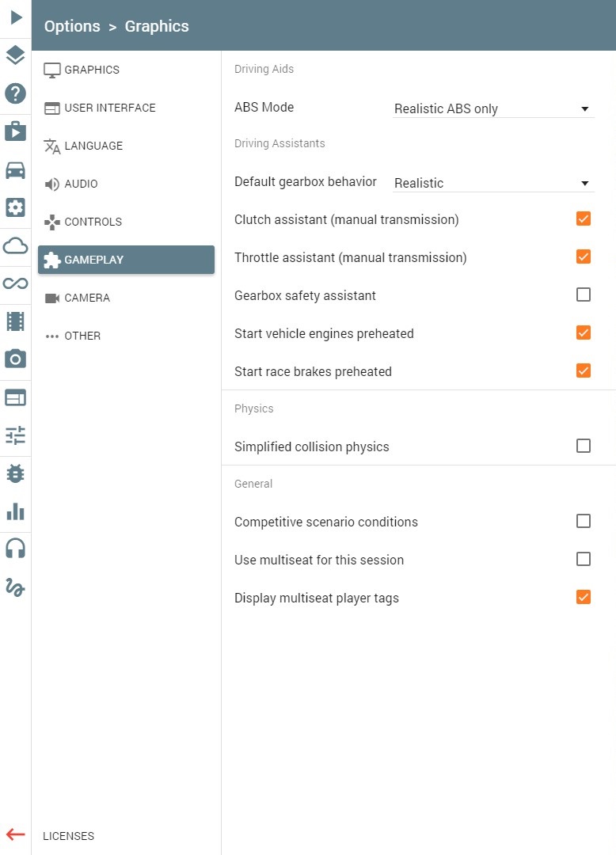
Task: Enable Simplified collision physics checkbox
Action: point(584,446)
